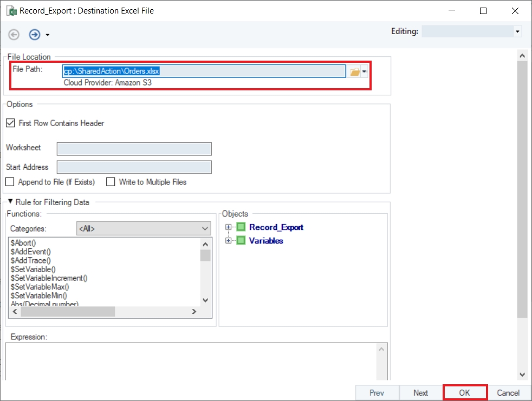Screen dimensions: 532x401
Task: Expand the Variables tree node
Action: click(229, 240)
